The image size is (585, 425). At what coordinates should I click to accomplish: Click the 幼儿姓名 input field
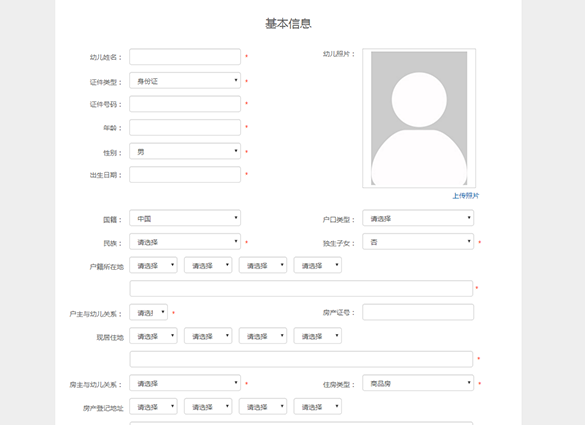[185, 57]
